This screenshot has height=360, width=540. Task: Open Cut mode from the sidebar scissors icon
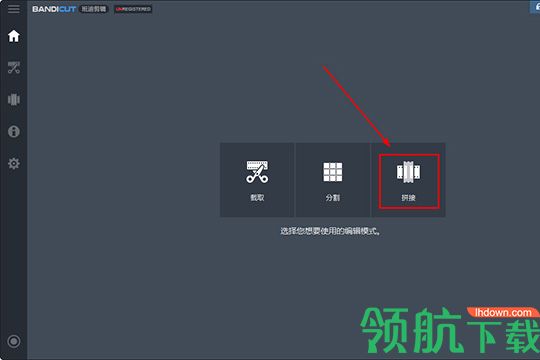(14, 68)
